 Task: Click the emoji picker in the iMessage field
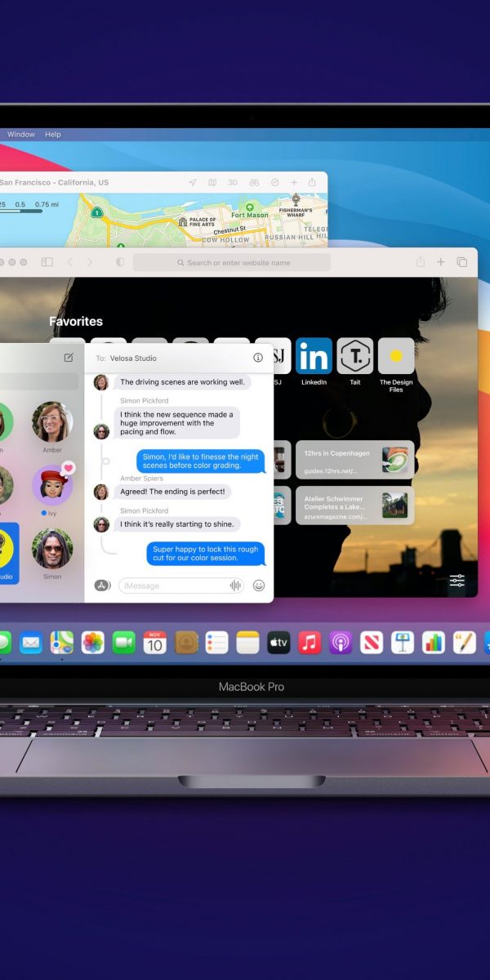pyautogui.click(x=259, y=585)
